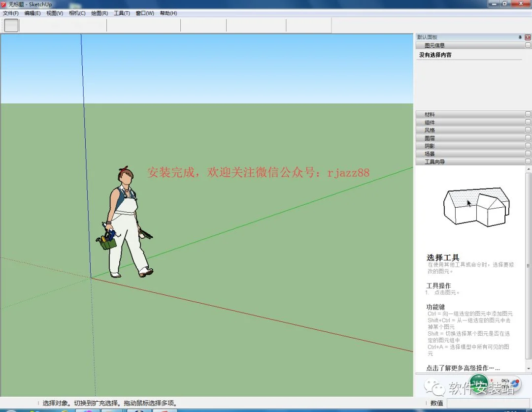Open the 文件(F) menu
This screenshot has width=532, height=412.
click(10, 13)
